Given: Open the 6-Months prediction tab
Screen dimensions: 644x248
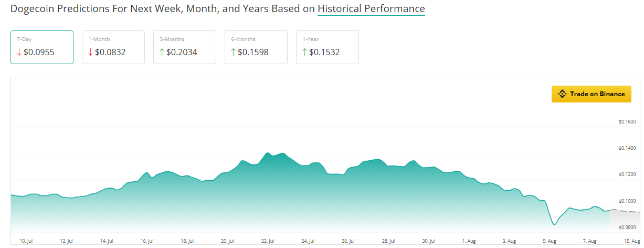Looking at the screenshot, I should click(256, 47).
